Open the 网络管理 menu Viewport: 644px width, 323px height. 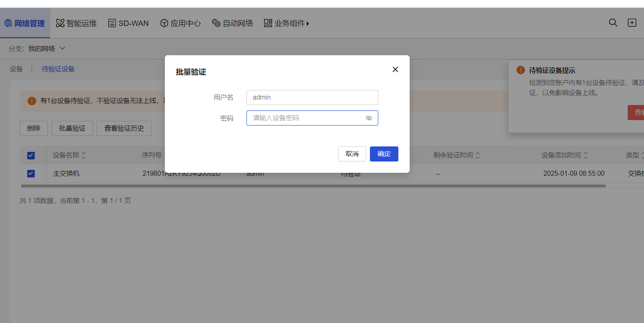click(25, 23)
